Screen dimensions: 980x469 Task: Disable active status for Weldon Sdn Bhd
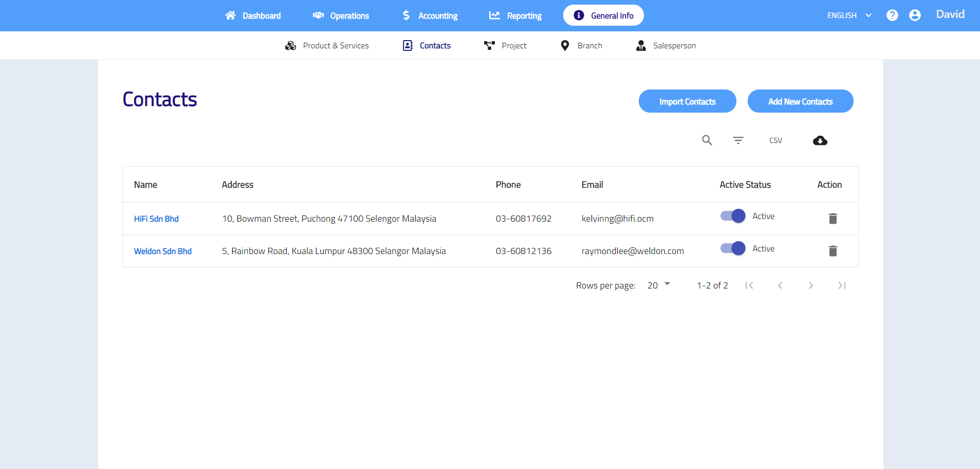[733, 248]
